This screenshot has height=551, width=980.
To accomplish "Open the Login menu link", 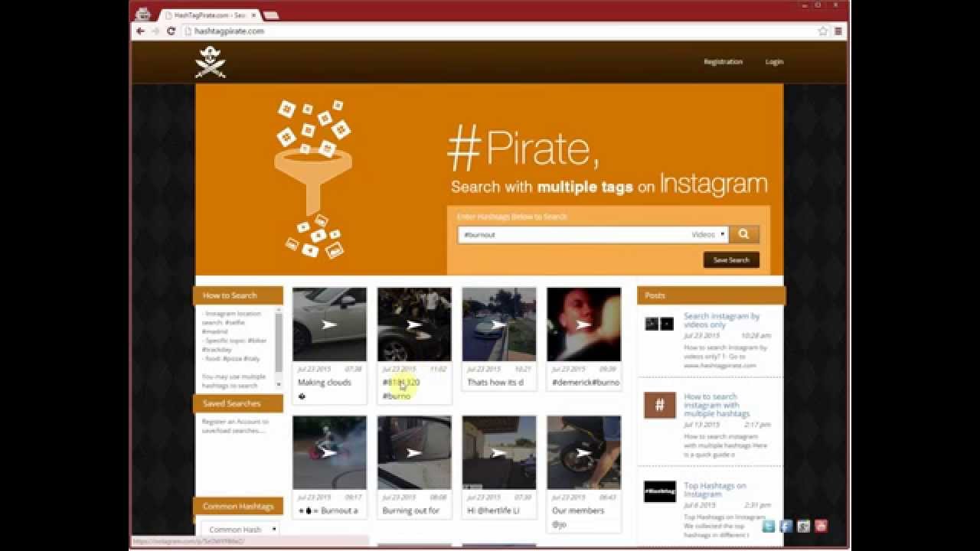I will coord(774,62).
